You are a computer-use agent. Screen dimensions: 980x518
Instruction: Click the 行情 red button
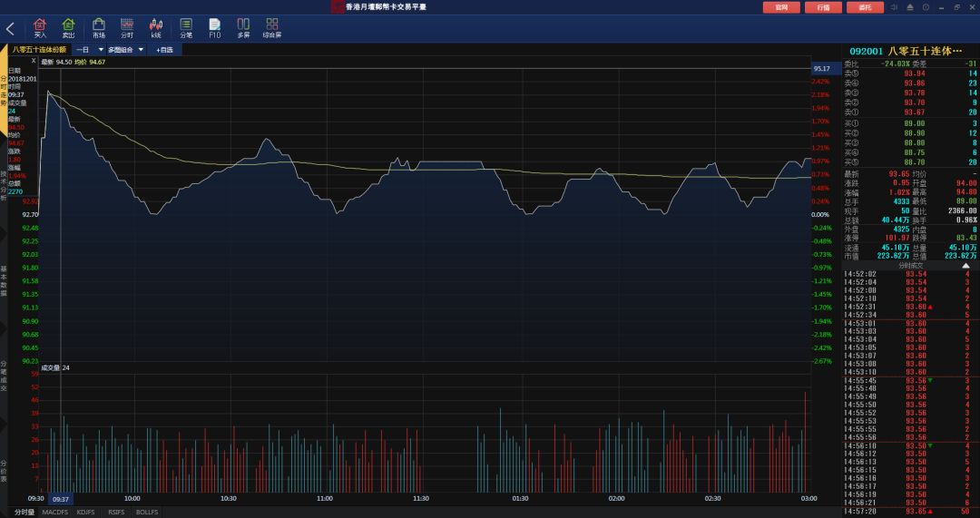(823, 7)
